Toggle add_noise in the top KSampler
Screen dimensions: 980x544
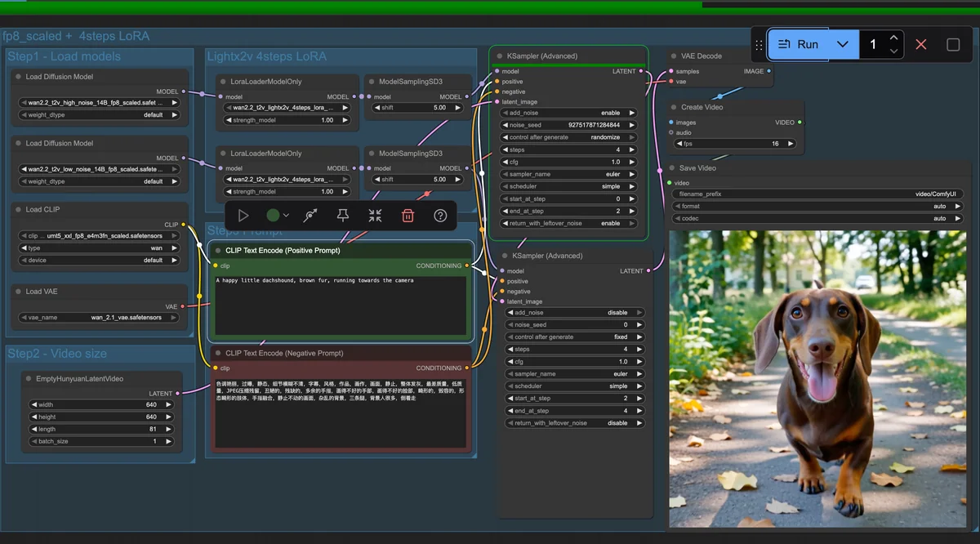click(568, 113)
